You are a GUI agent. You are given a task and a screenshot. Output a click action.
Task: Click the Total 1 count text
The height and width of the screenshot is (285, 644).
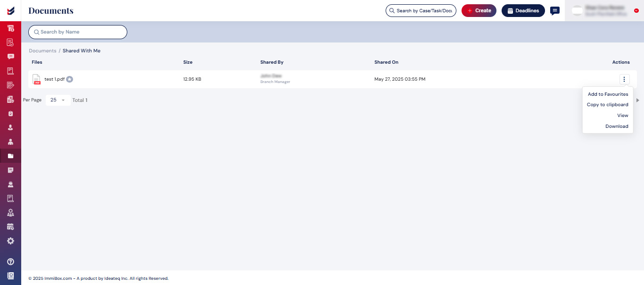(x=80, y=100)
